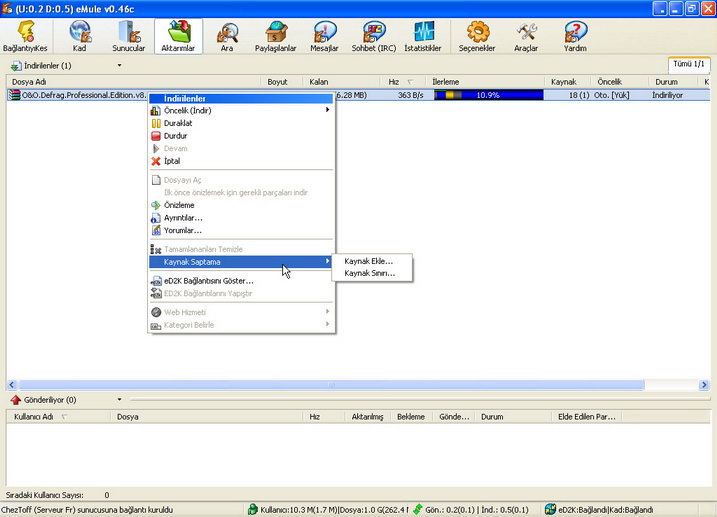
Task: Click the 363 B/s speed value
Action: [x=411, y=95]
